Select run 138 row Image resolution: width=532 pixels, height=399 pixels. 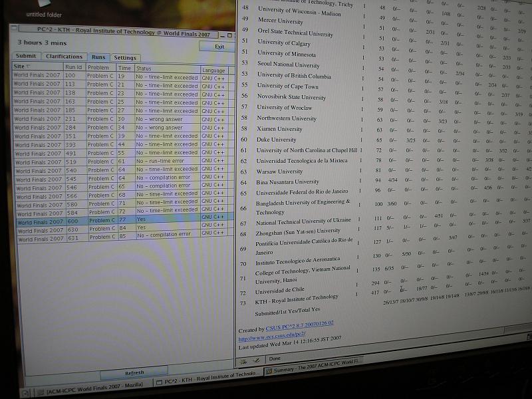pos(124,93)
